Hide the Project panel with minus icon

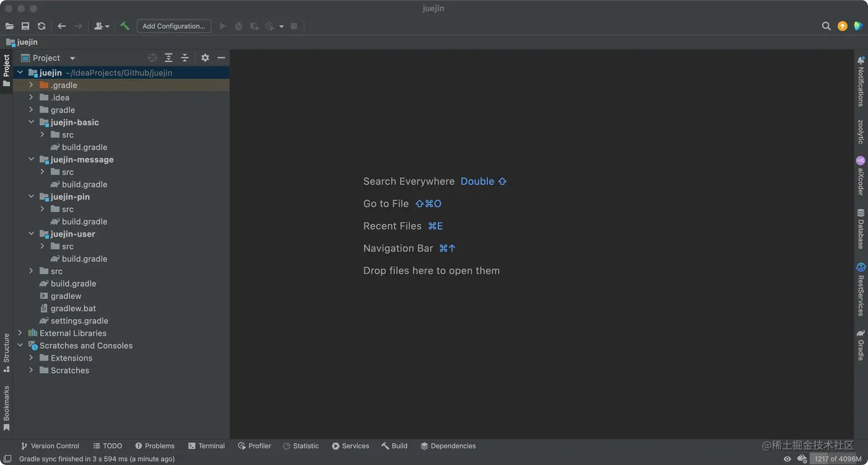pos(221,57)
